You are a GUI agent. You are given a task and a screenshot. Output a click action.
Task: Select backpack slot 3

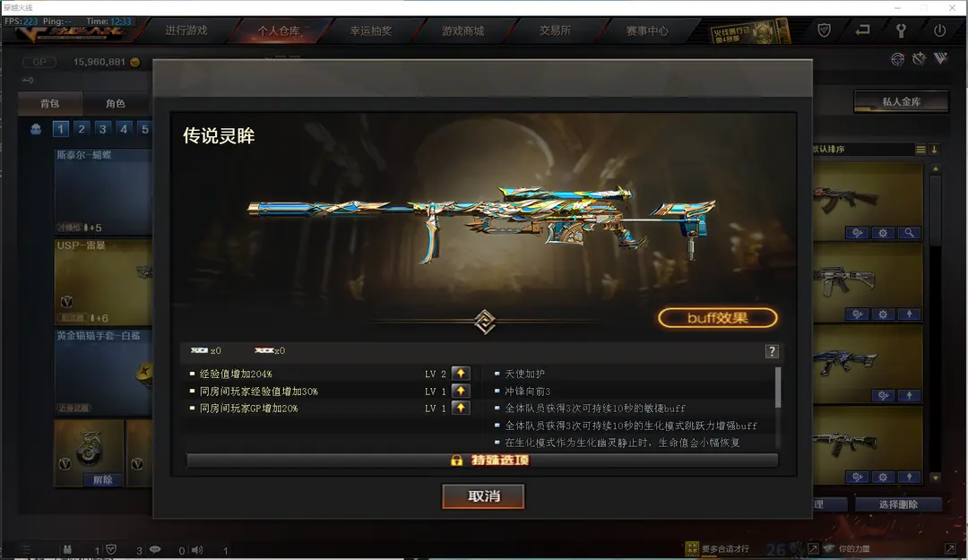pos(102,129)
